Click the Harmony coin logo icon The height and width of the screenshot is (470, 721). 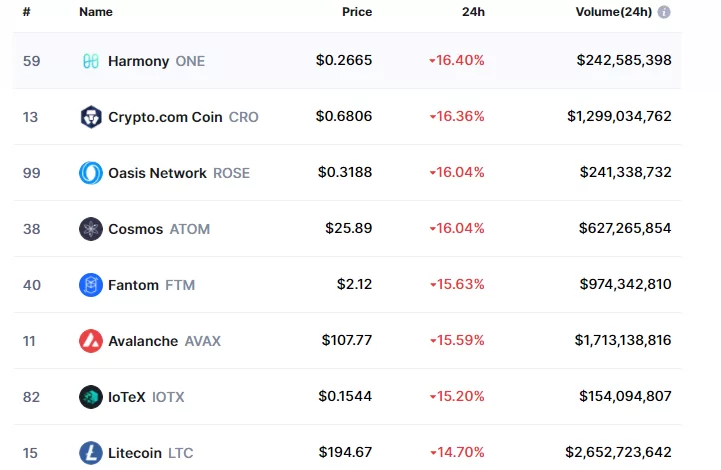[x=91, y=61]
